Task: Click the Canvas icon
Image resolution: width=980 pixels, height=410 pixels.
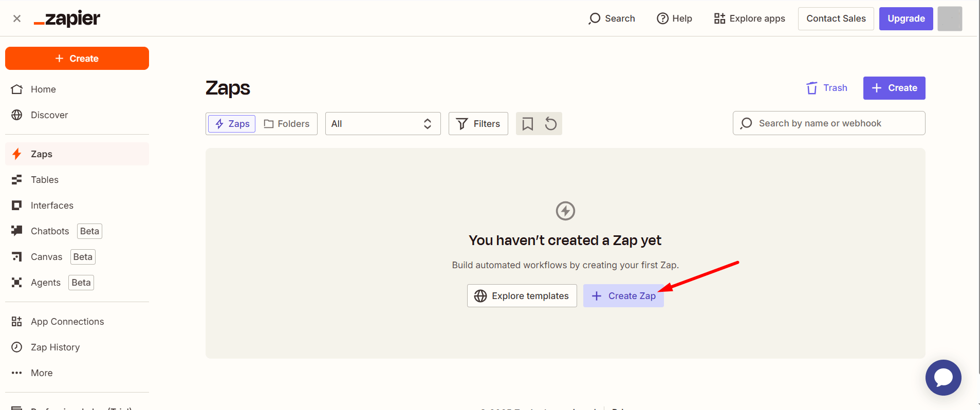Action: point(17,257)
